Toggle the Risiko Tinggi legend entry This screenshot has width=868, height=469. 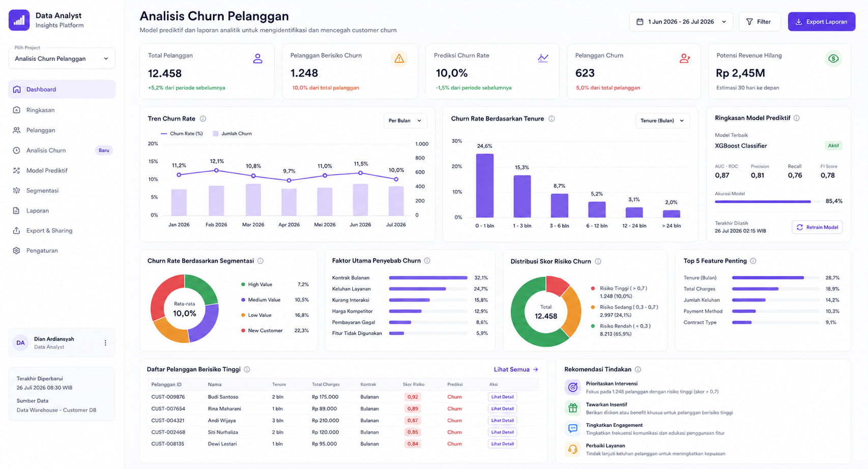coord(619,292)
